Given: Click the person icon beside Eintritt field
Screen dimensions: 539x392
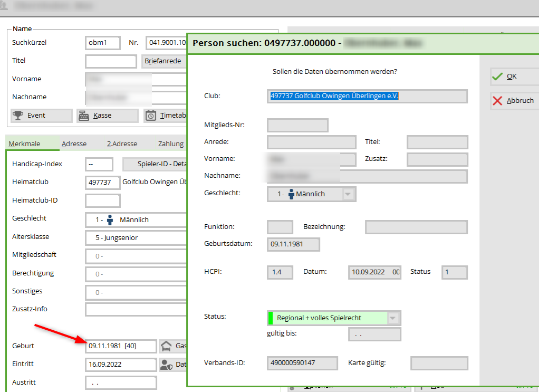Looking at the screenshot, I should pyautogui.click(x=166, y=365).
